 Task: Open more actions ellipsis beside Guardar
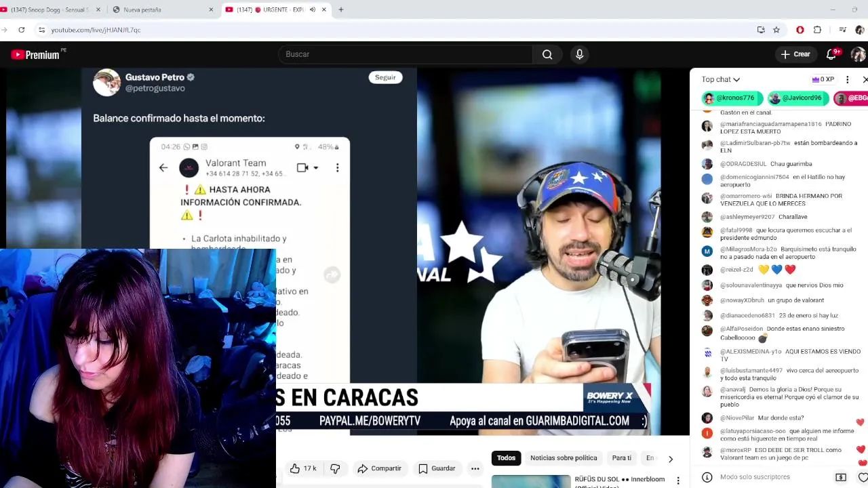(475, 468)
